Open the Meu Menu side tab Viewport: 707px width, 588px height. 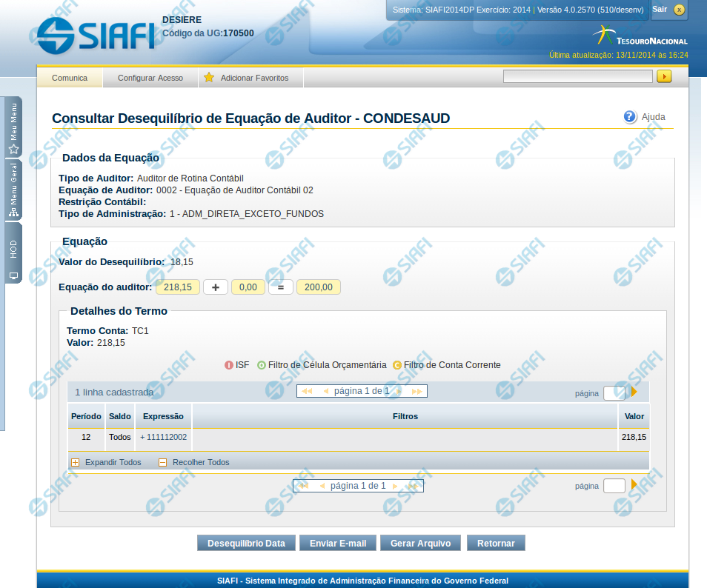[13, 127]
